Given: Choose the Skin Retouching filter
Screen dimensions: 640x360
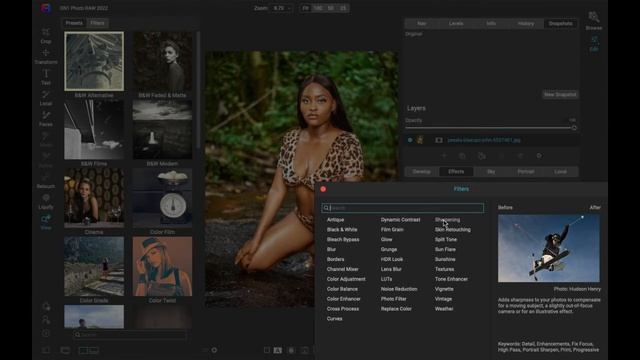Looking at the screenshot, I should (x=453, y=229).
